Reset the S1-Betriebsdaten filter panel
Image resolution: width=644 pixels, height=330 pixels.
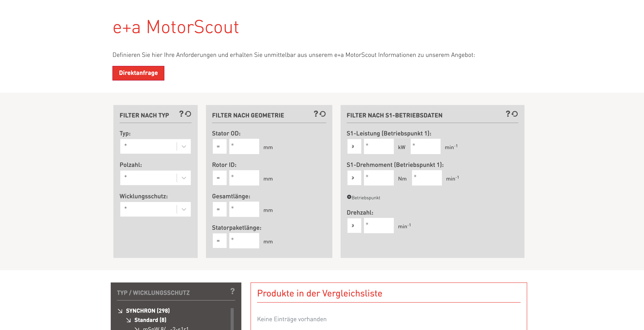click(x=515, y=114)
